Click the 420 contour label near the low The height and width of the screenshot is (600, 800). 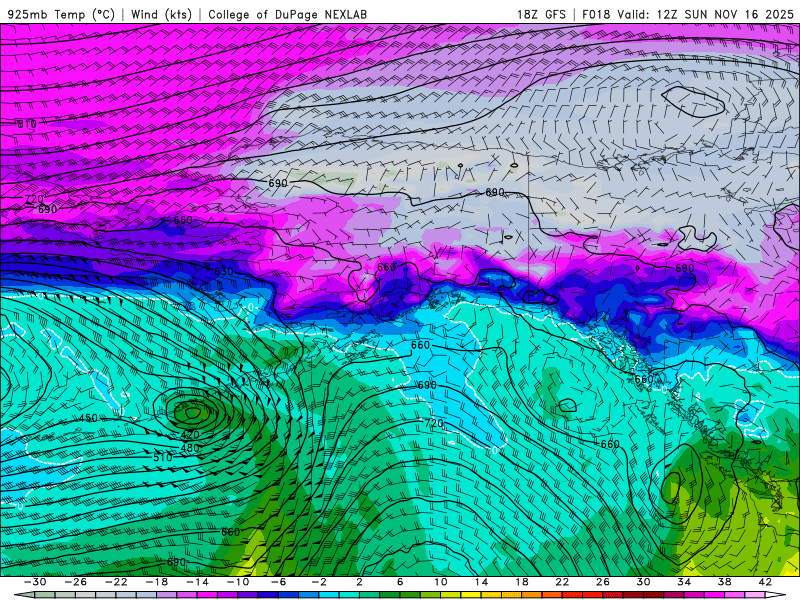point(190,435)
